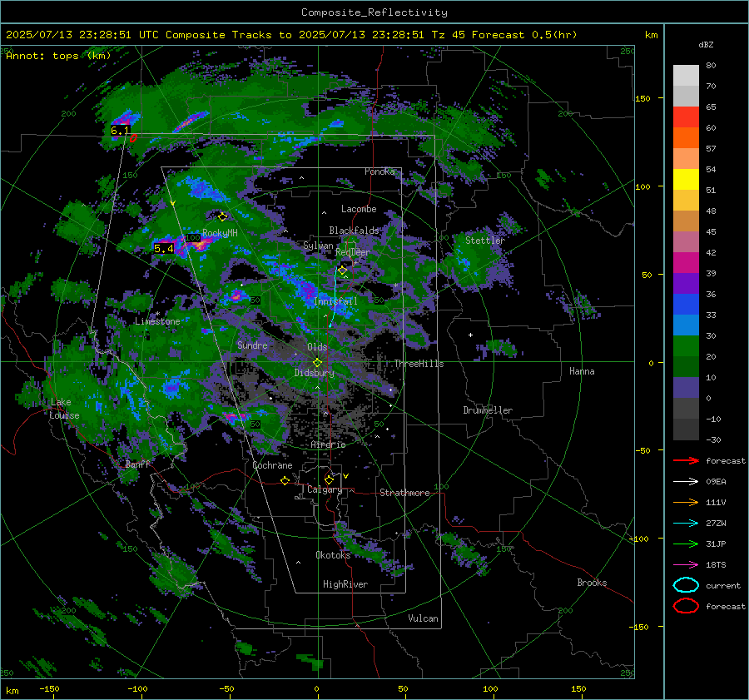The width and height of the screenshot is (749, 700).
Task: Click the orange swatch below 60 dBZ
Action: coord(686,138)
